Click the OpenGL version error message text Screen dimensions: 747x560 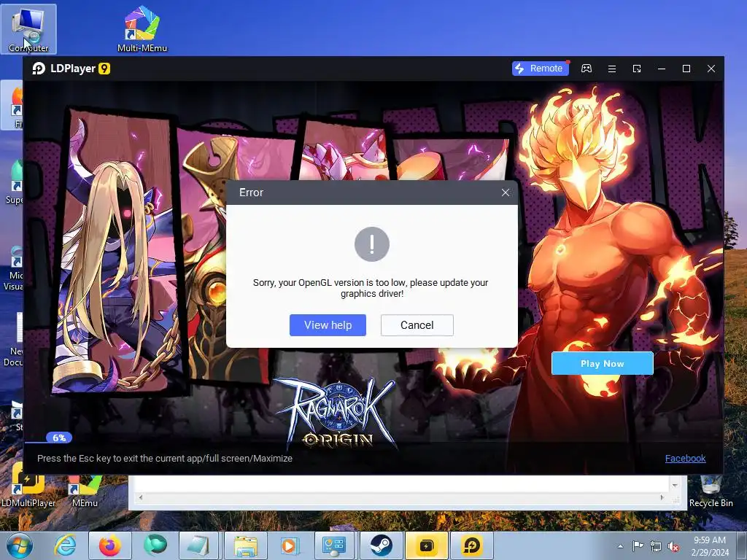371,288
